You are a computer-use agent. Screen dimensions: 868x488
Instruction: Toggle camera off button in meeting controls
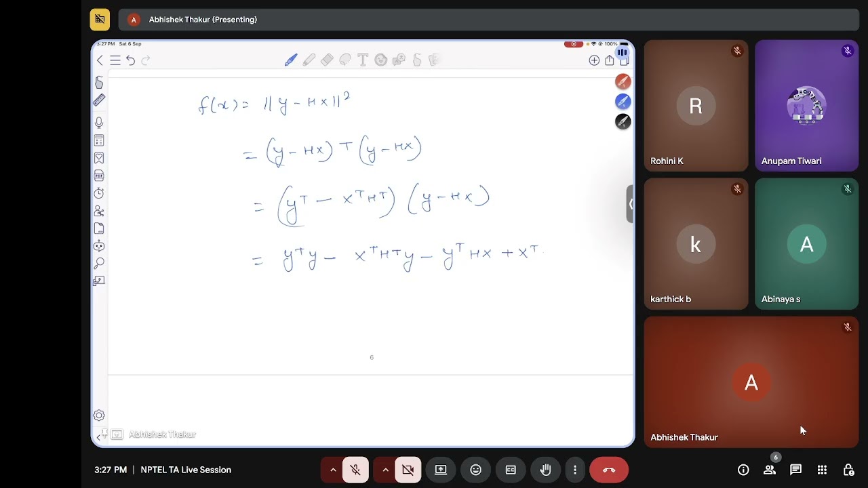point(408,470)
